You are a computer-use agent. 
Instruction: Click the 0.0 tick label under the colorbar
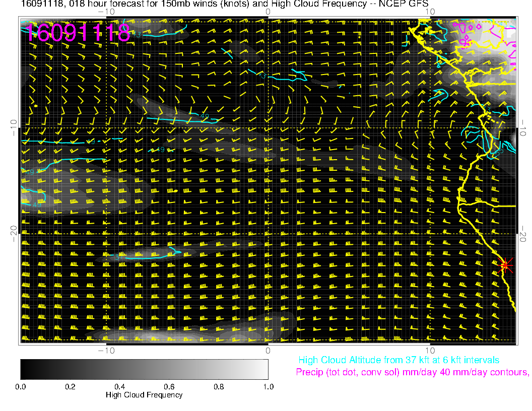coord(21,386)
